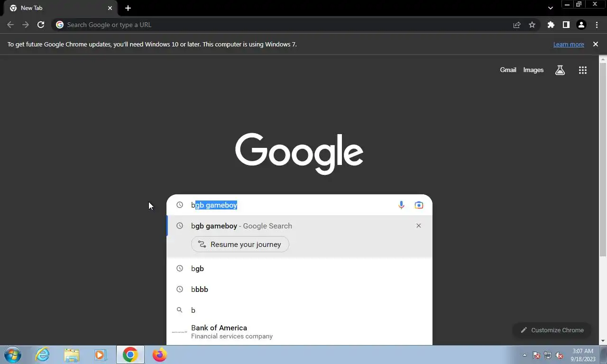Open the Gmail link
Viewport: 607px width, 364px height.
[508, 70]
